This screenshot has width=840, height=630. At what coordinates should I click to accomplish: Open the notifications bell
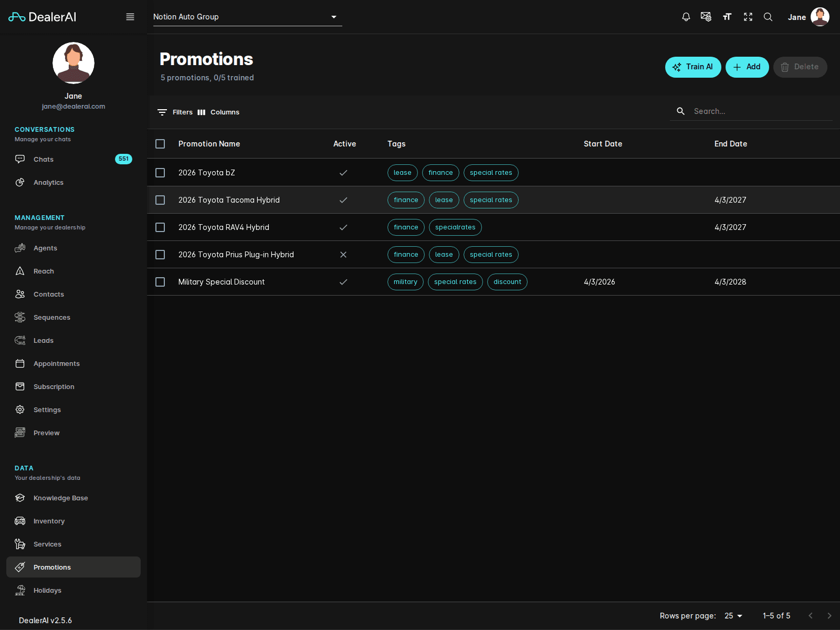click(x=686, y=17)
